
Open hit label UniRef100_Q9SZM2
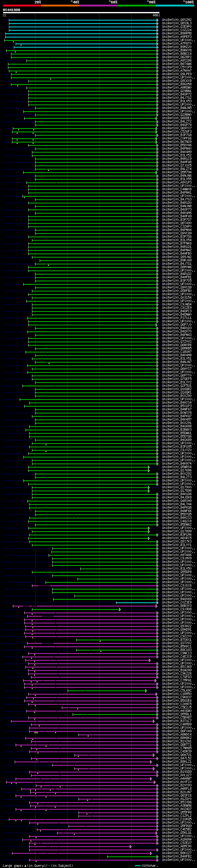coord(176,20)
